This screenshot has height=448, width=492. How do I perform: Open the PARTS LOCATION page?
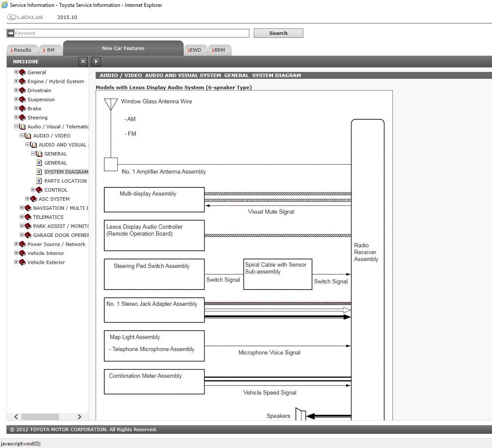click(x=65, y=181)
